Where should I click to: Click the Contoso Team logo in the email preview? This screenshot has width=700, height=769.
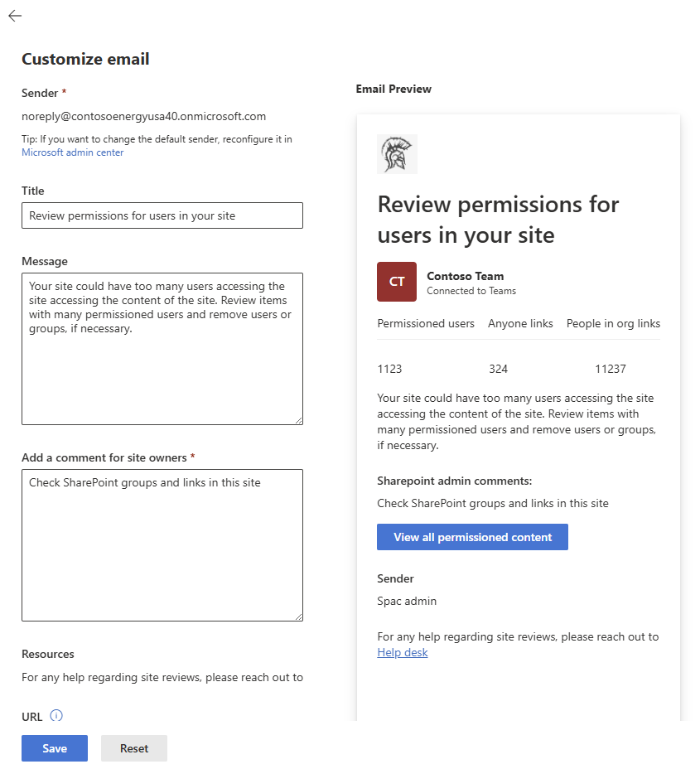coord(397,154)
